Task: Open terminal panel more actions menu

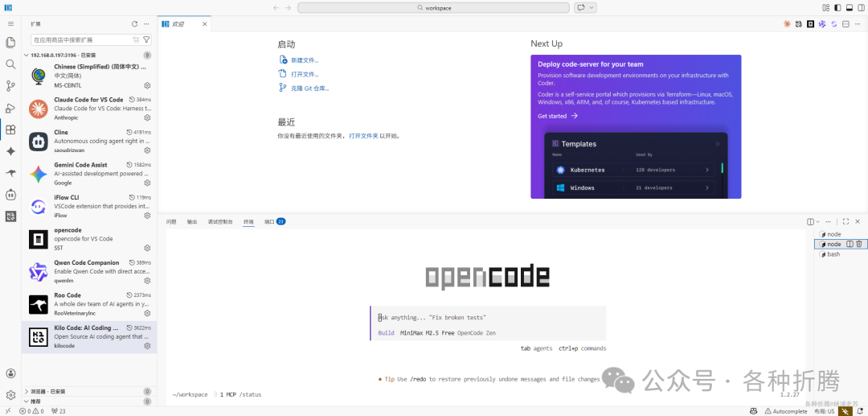Action: [828, 221]
